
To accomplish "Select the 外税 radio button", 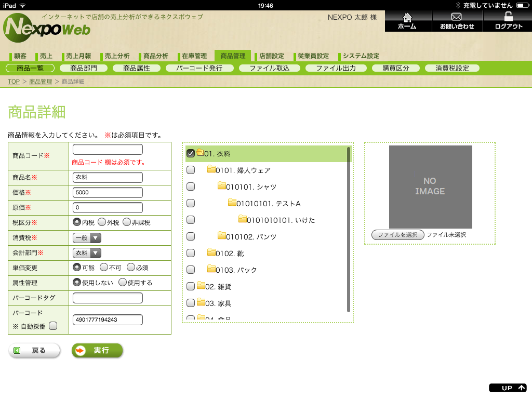I will [102, 222].
